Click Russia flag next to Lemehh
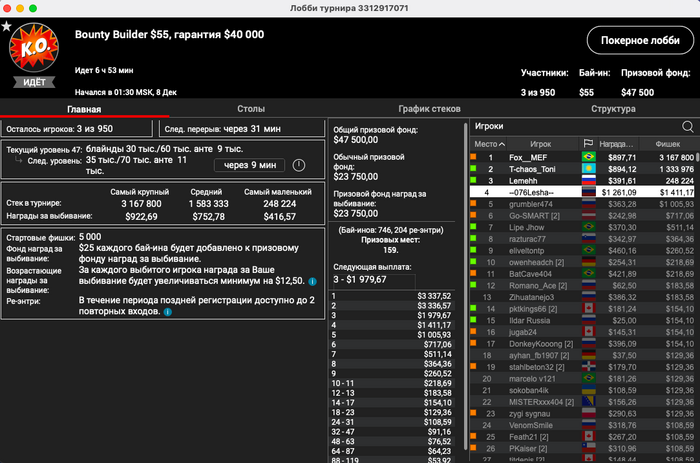This screenshot has height=463, width=700. click(588, 180)
